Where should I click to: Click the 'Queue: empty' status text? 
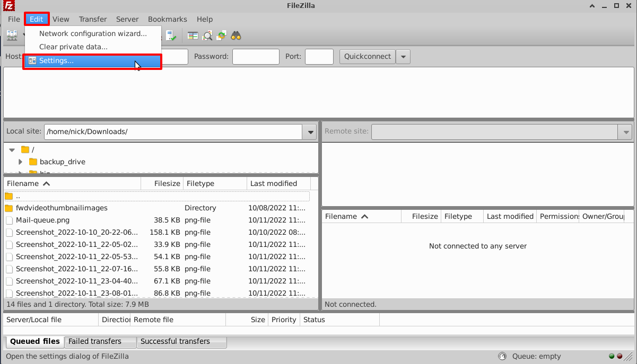tap(536, 357)
